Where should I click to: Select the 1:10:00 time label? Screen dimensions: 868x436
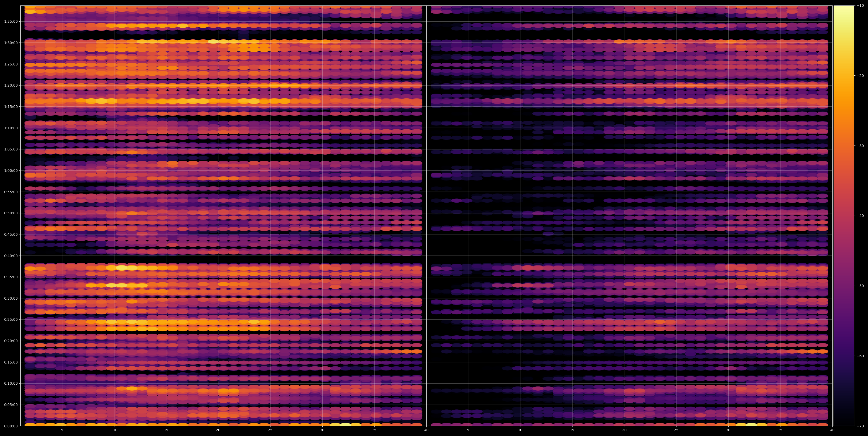[11, 128]
